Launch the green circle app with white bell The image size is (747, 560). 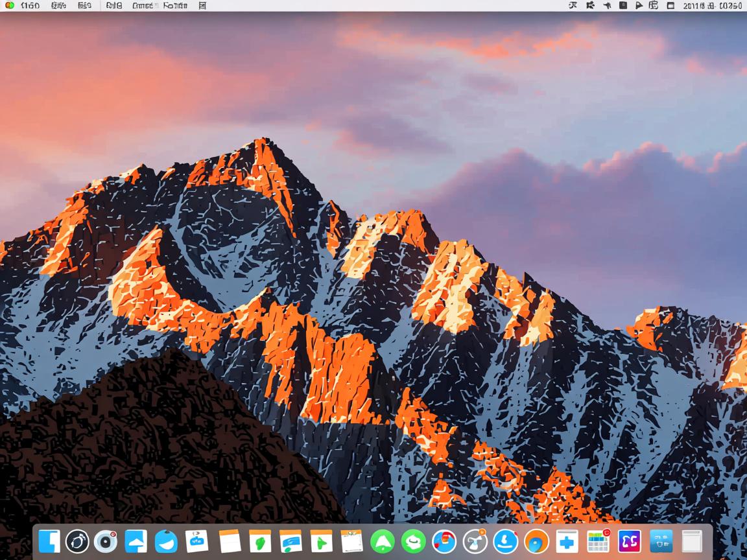tap(382, 541)
